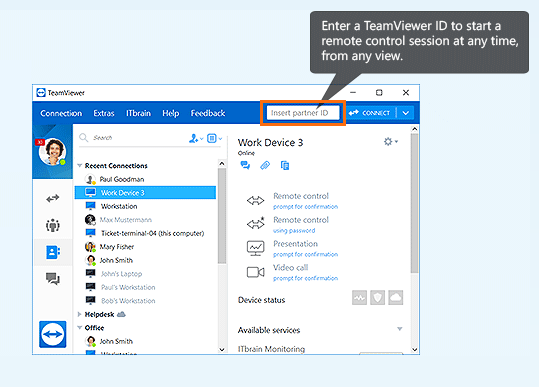539x387 pixels.
Task: Select John Smith under Office group
Action: pos(145,341)
